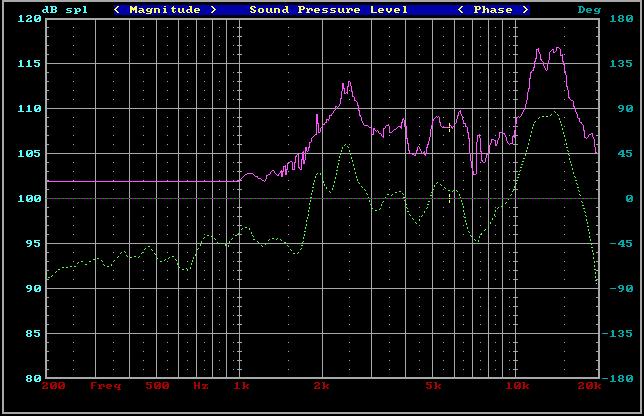
Task: Click the -45 degree right axis value
Action: coord(621,244)
